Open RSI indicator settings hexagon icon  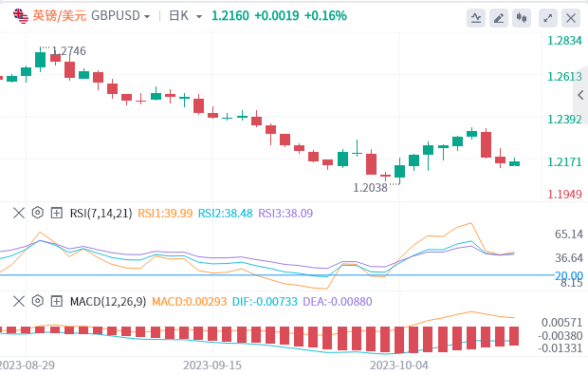[38, 213]
